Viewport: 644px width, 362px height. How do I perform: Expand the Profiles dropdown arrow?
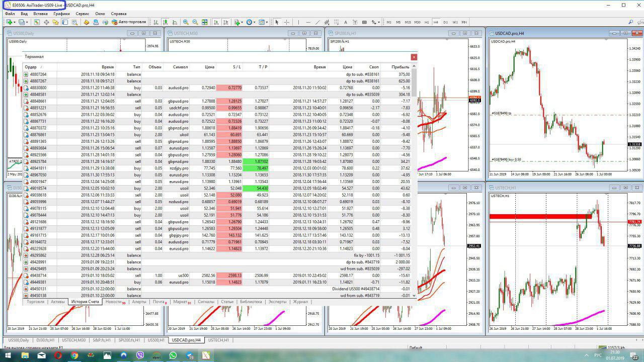click(27, 22)
